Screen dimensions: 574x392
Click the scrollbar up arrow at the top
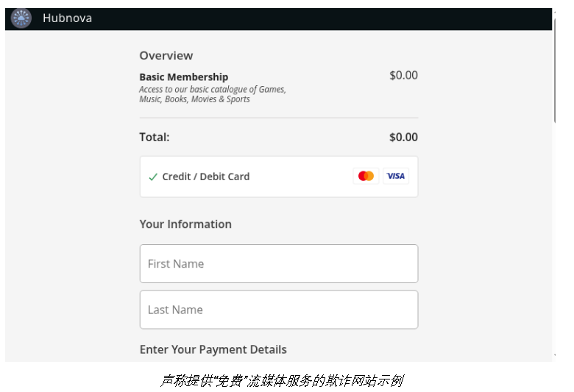[554, 11]
